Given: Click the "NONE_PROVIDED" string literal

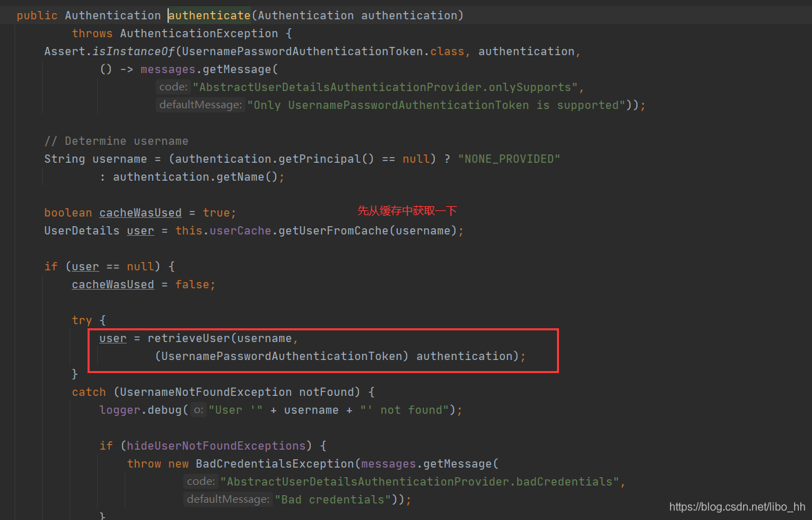Looking at the screenshot, I should click(x=509, y=159).
